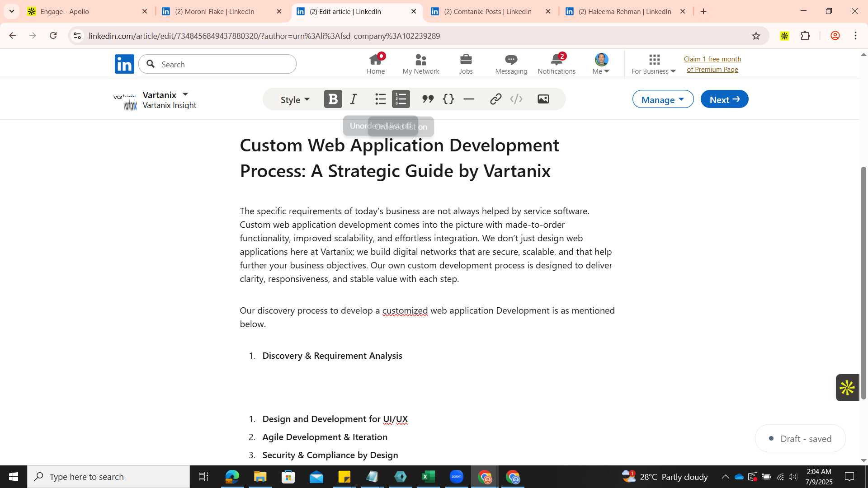The height and width of the screenshot is (488, 868).
Task: Click the article title heading
Action: (x=400, y=158)
